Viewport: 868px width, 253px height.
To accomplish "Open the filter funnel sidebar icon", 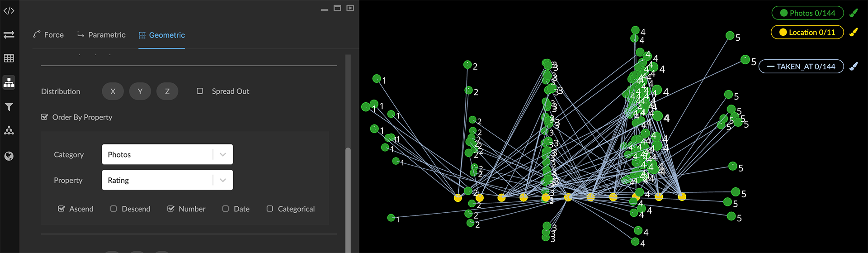I will (x=9, y=107).
